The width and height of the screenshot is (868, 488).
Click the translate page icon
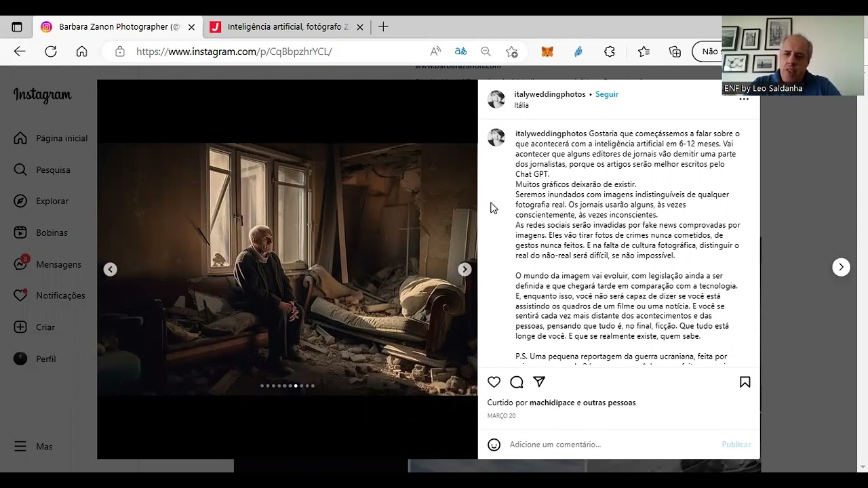click(x=460, y=52)
